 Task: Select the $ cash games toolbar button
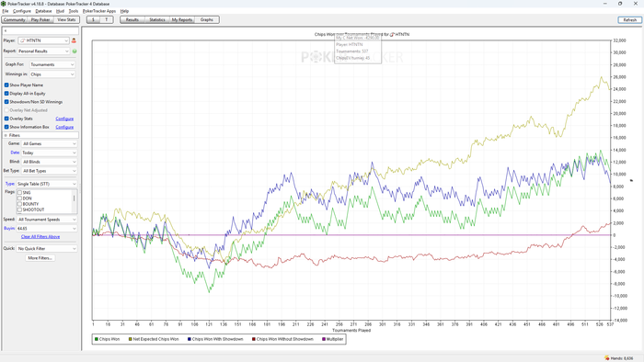pyautogui.click(x=93, y=19)
